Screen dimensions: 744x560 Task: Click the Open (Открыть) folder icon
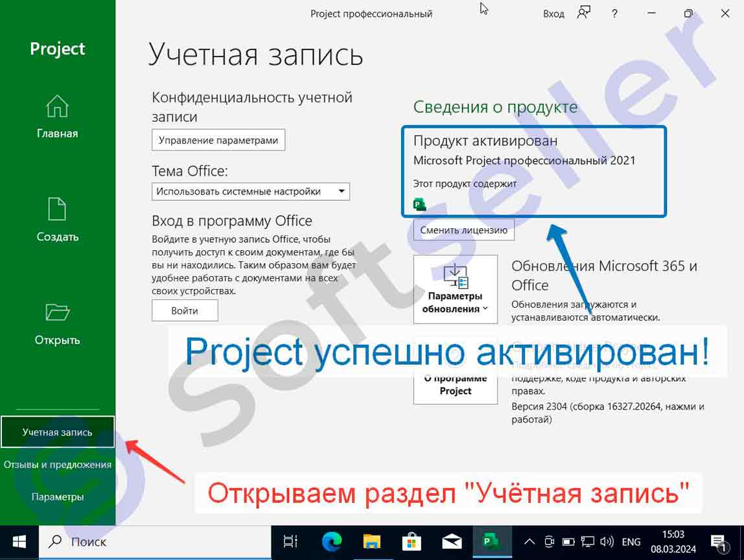(57, 313)
